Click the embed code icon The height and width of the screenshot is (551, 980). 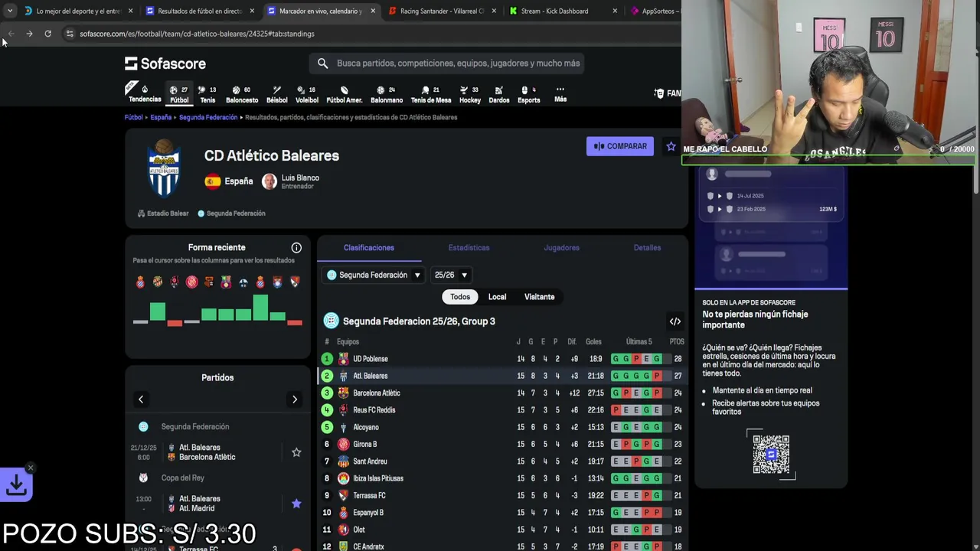point(675,321)
